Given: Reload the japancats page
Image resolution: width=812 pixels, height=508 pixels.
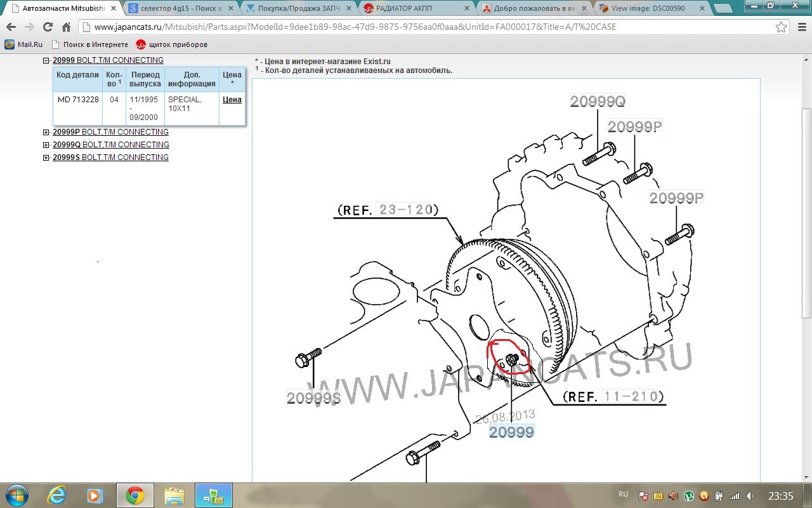Looking at the screenshot, I should tap(48, 27).
